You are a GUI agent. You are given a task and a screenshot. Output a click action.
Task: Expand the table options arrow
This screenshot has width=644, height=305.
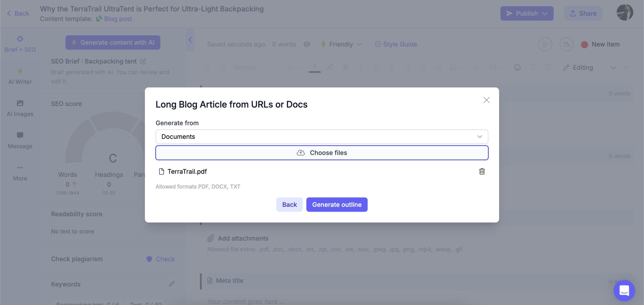point(502,68)
